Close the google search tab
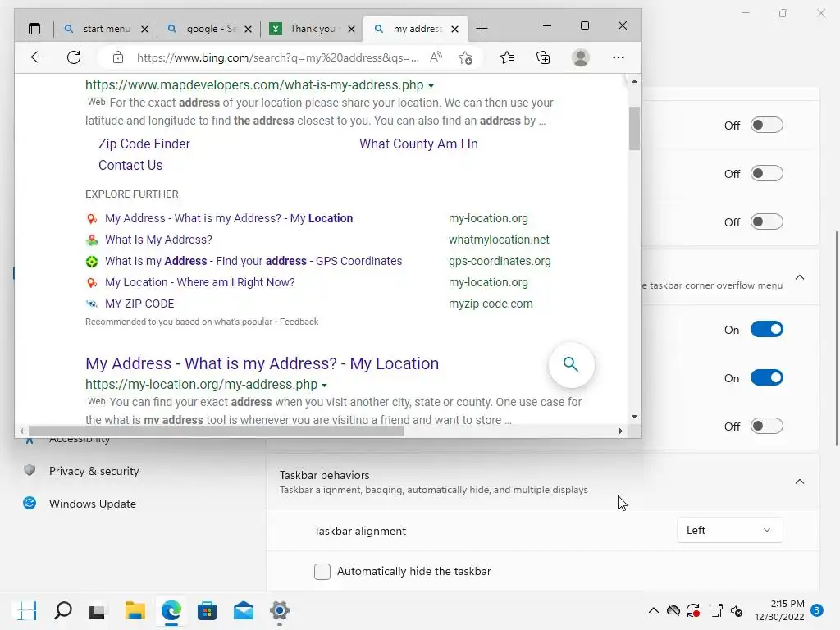Image resolution: width=840 pixels, height=630 pixels. [x=248, y=29]
